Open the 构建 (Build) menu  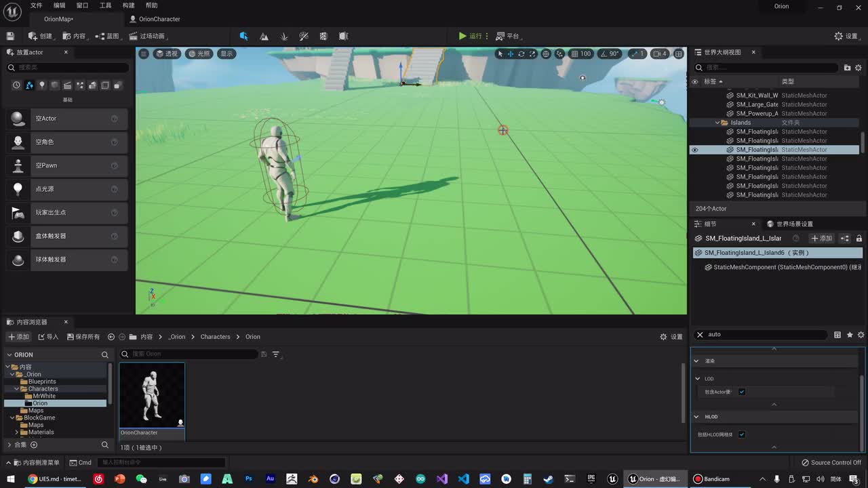pyautogui.click(x=128, y=5)
